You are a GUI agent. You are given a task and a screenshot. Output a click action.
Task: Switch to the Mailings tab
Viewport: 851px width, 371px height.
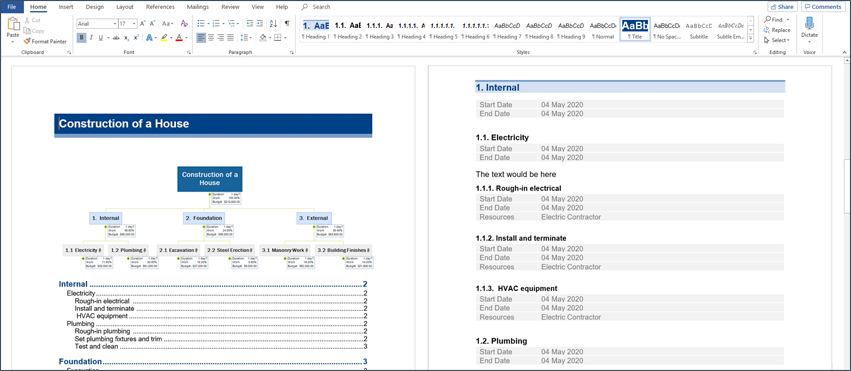pyautogui.click(x=198, y=7)
